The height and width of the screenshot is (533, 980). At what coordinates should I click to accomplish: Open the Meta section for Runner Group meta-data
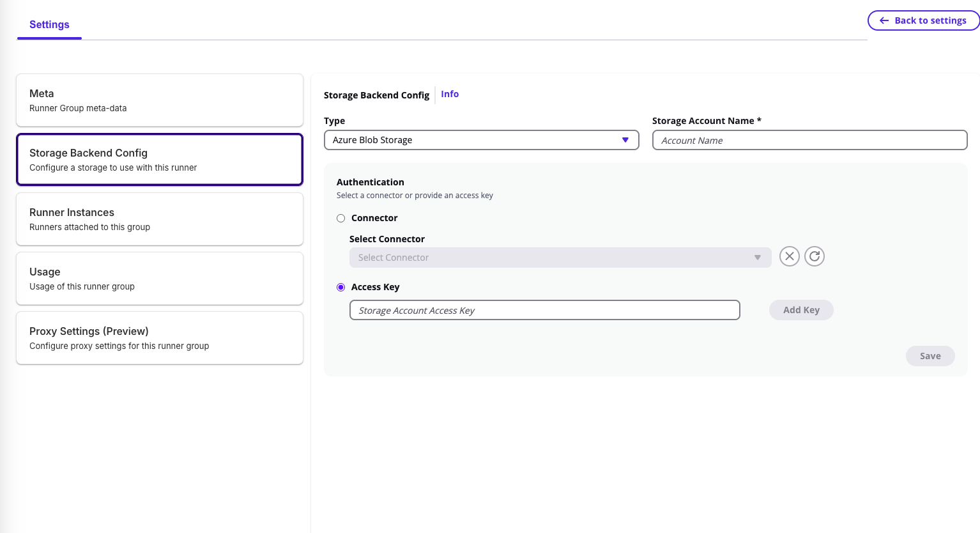[x=159, y=100]
